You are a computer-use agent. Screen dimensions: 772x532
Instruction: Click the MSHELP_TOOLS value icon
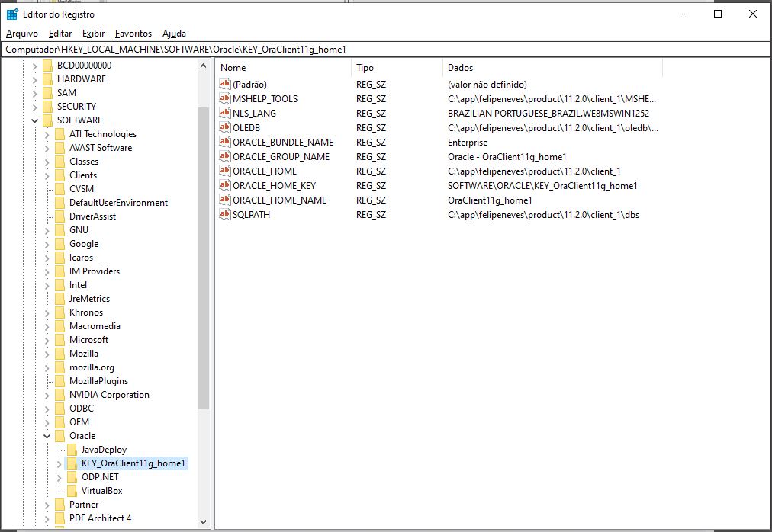pos(224,99)
